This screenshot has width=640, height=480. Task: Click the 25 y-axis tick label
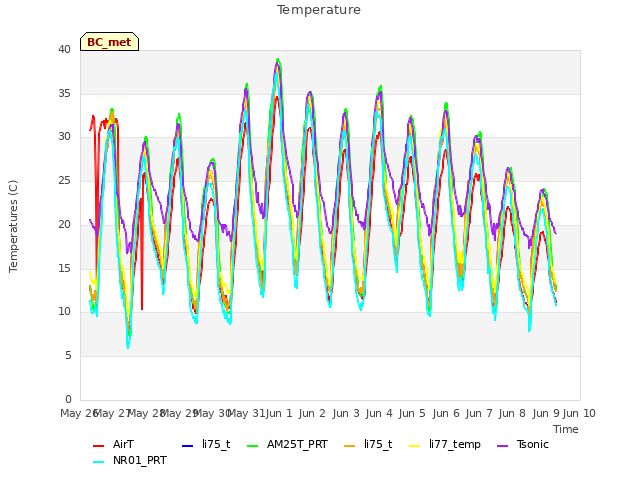point(64,180)
